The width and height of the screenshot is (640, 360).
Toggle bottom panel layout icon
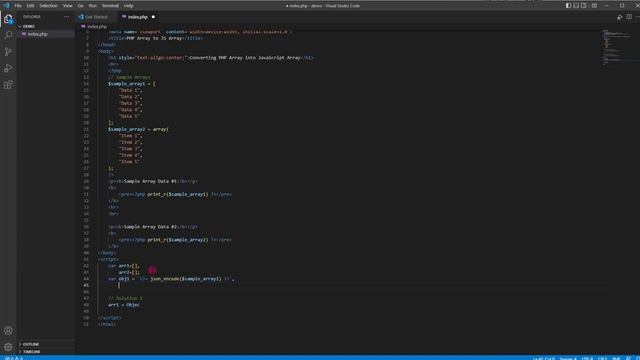coord(576,6)
